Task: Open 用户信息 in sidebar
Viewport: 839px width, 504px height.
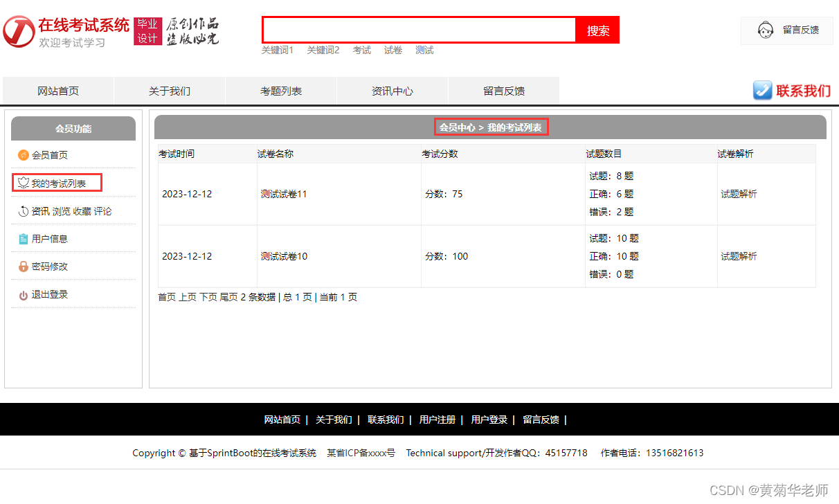Action: point(50,239)
